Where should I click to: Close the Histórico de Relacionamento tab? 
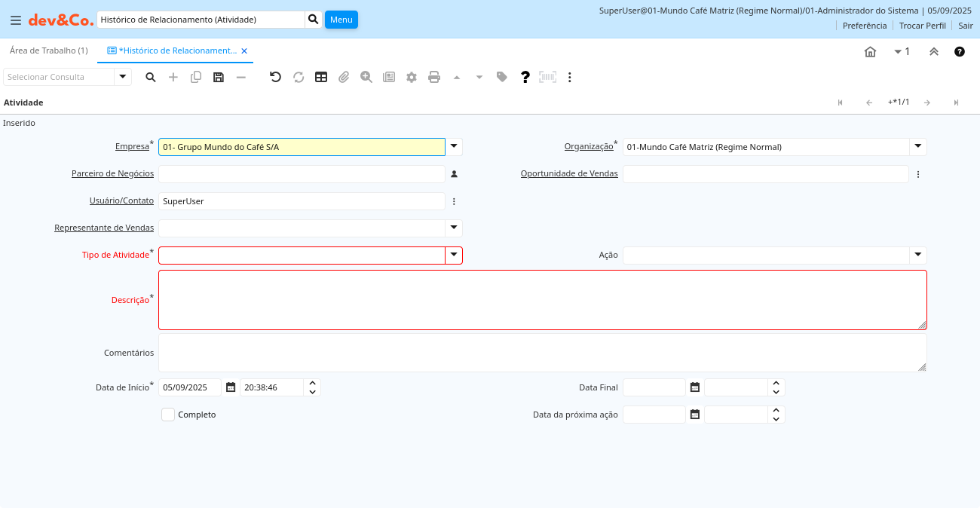(x=244, y=50)
